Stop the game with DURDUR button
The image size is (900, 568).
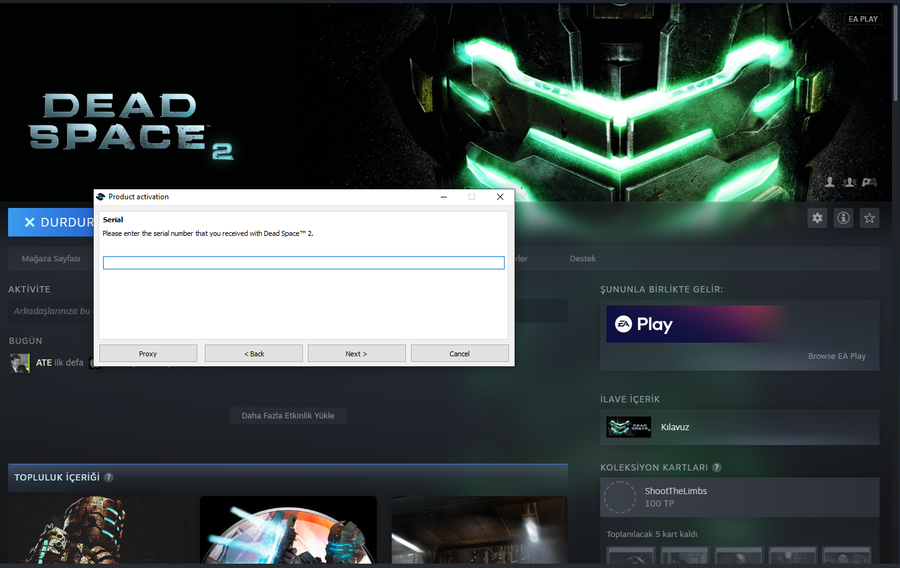pyautogui.click(x=51, y=222)
